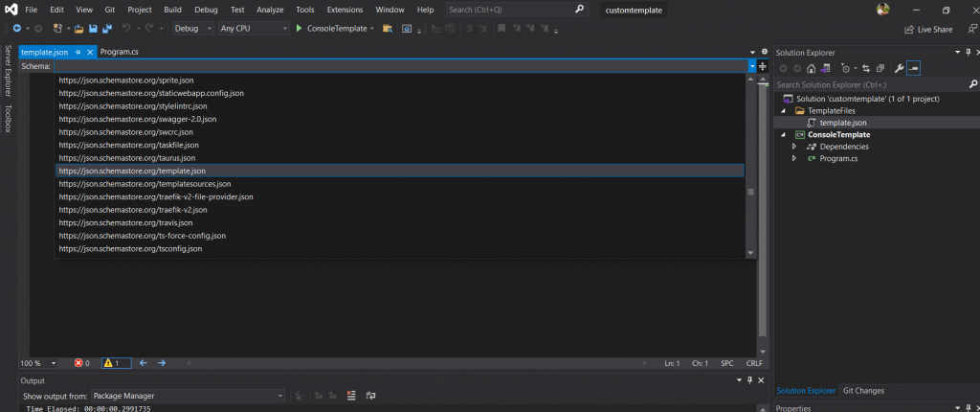Open the Server Explorer side tab
The image size is (980, 412).
pyautogui.click(x=8, y=71)
